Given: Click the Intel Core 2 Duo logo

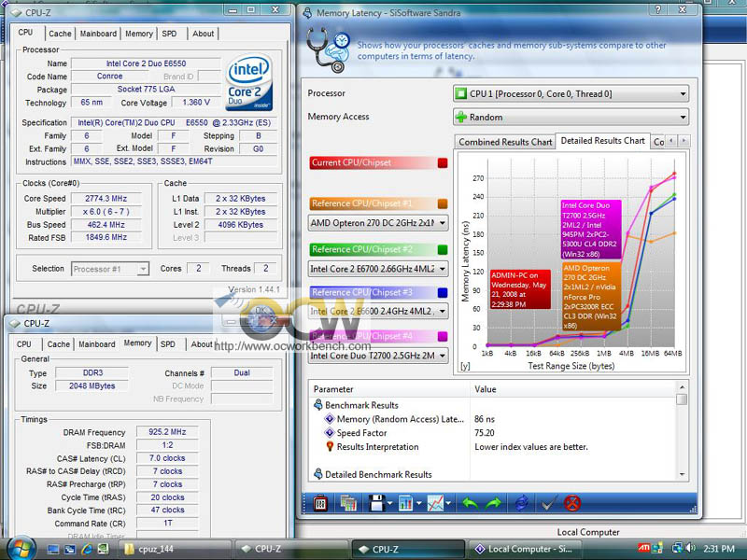Looking at the screenshot, I should click(250, 81).
